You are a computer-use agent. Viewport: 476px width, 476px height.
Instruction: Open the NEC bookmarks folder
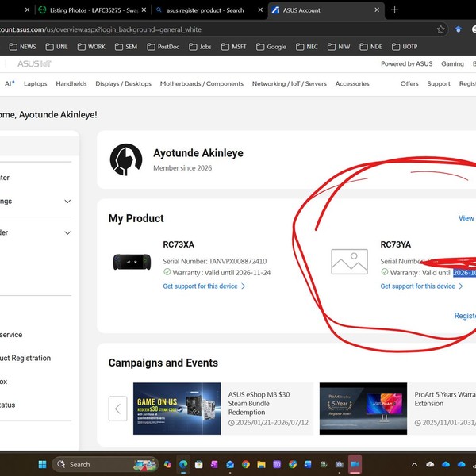click(306, 47)
